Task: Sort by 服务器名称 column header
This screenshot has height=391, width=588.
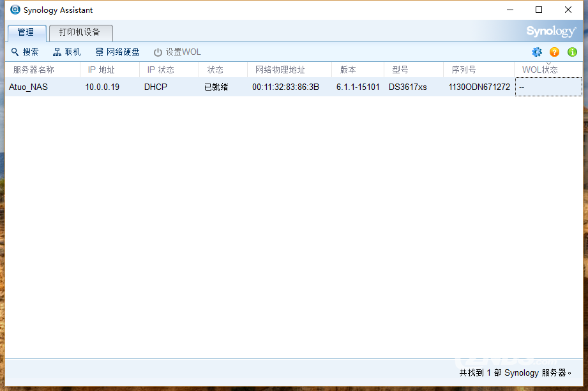Action: (x=34, y=70)
